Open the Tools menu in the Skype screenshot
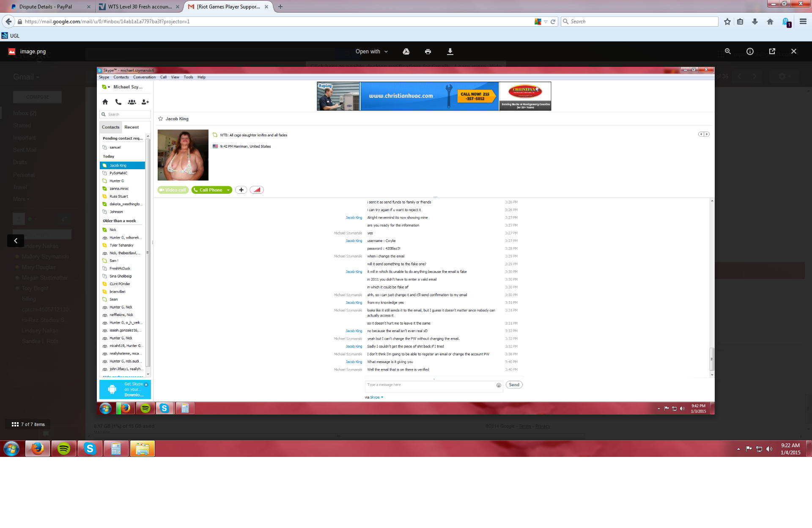The width and height of the screenshot is (812, 528). click(188, 77)
